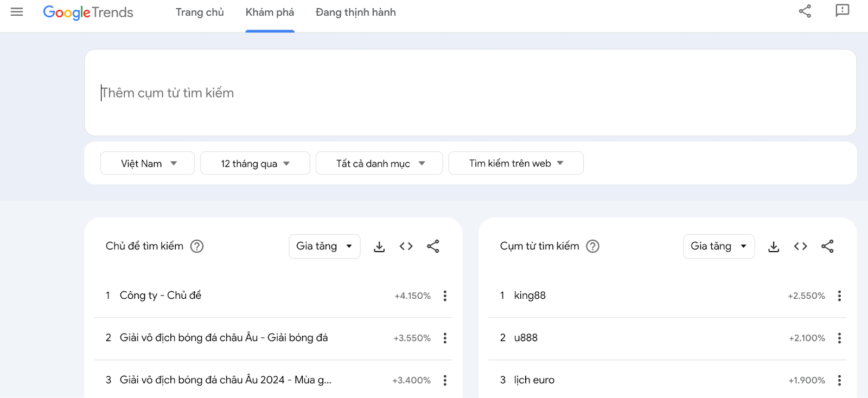Click the Cụm từ tìm kiếm heading

click(x=539, y=246)
